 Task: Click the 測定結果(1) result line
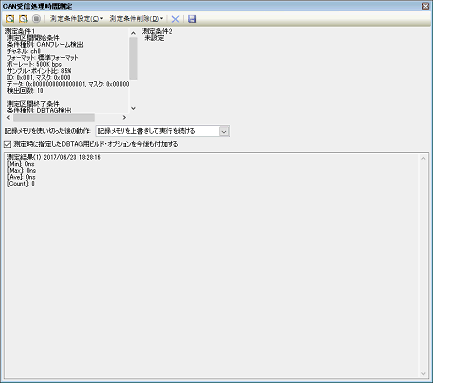point(54,157)
